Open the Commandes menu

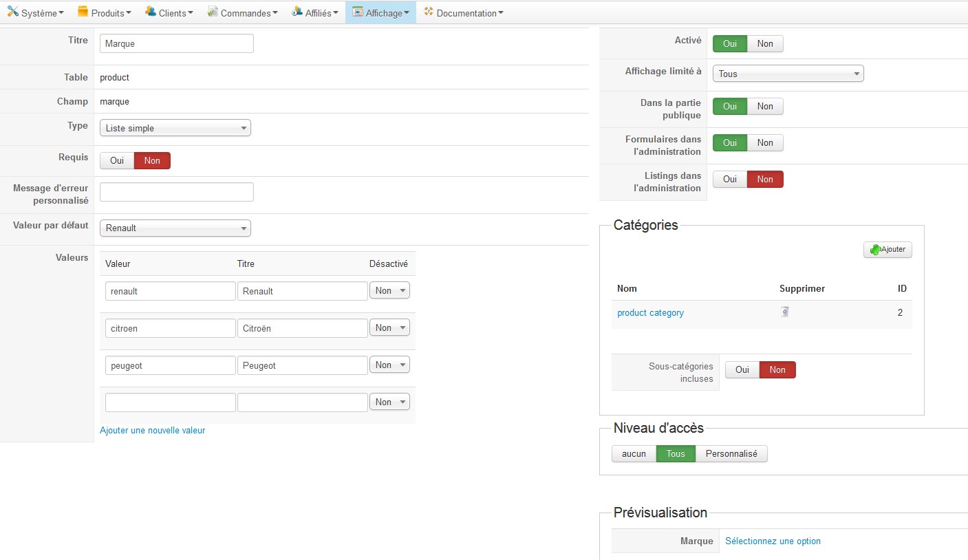[243, 12]
